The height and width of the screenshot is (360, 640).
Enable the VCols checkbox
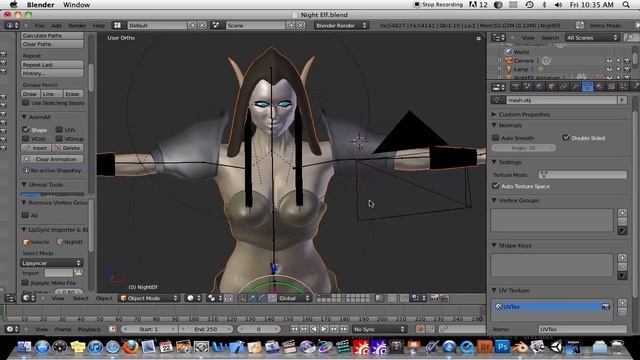(x=26, y=138)
